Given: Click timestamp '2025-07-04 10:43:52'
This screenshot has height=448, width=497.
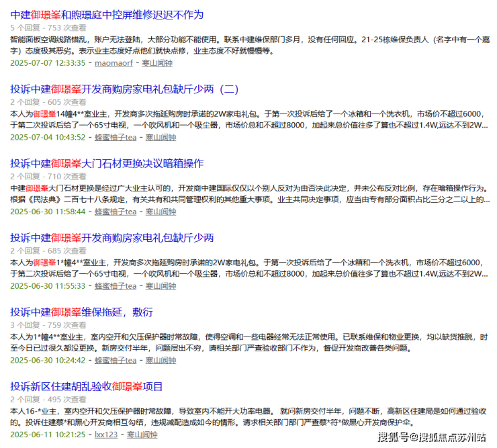Looking at the screenshot, I should coord(48,137).
